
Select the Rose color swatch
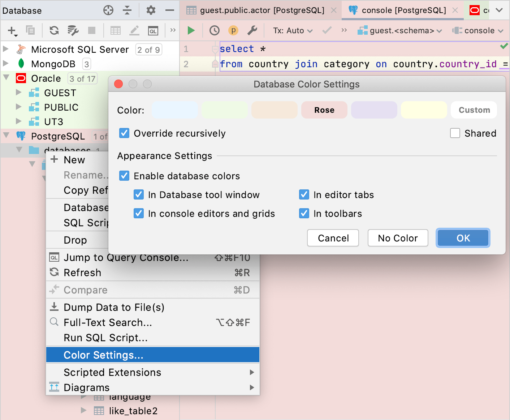(x=324, y=110)
